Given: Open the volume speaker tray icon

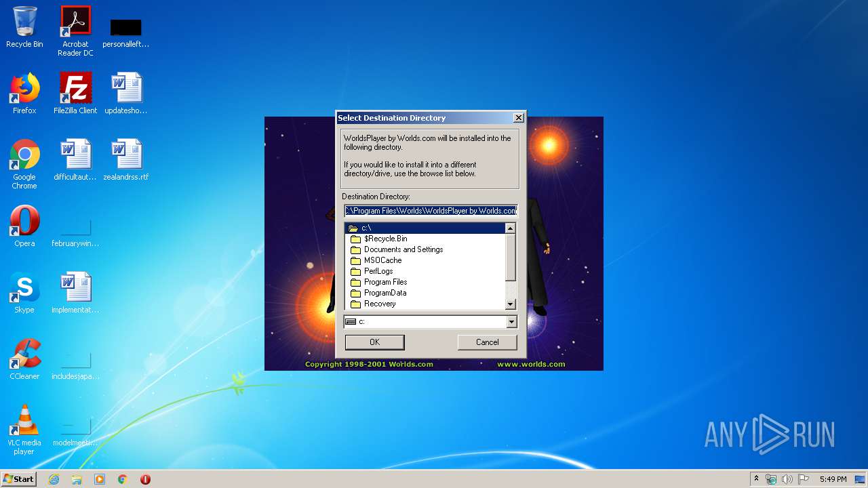Looking at the screenshot, I should click(787, 479).
